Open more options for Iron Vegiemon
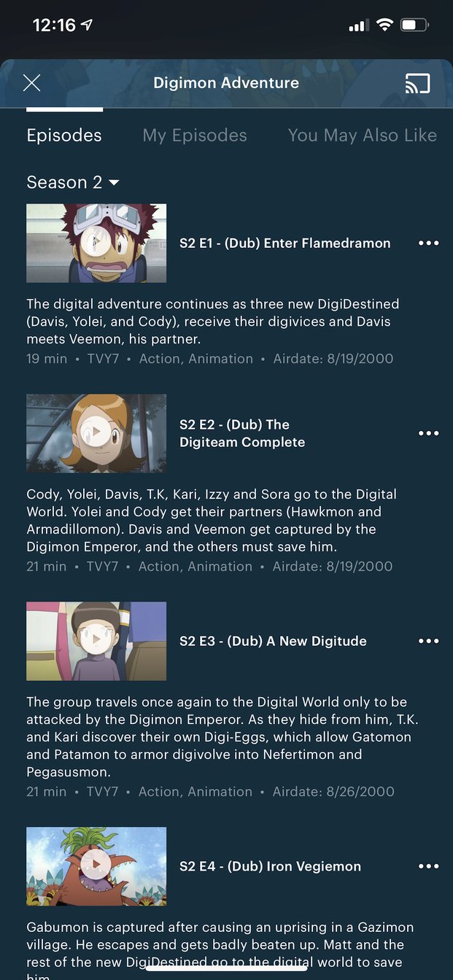 coord(429,867)
